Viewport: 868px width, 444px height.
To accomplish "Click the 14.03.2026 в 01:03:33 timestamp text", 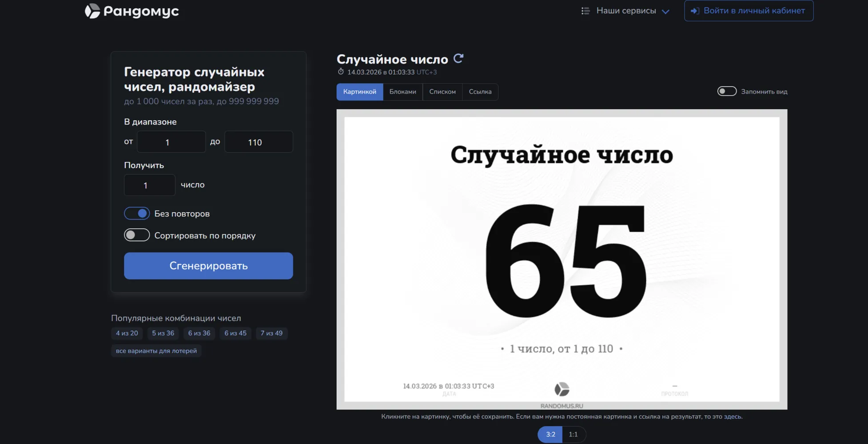I will (x=381, y=72).
